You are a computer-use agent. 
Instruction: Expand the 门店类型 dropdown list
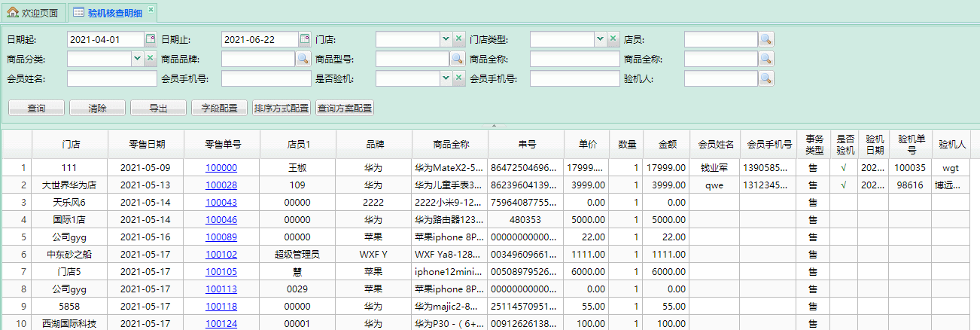pos(600,39)
